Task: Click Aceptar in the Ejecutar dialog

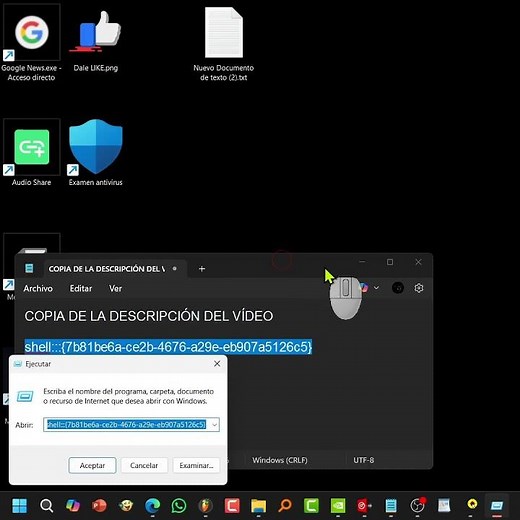Action: (92, 465)
